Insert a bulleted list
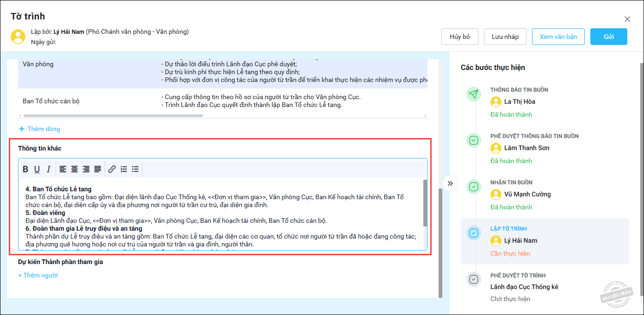 [135, 169]
